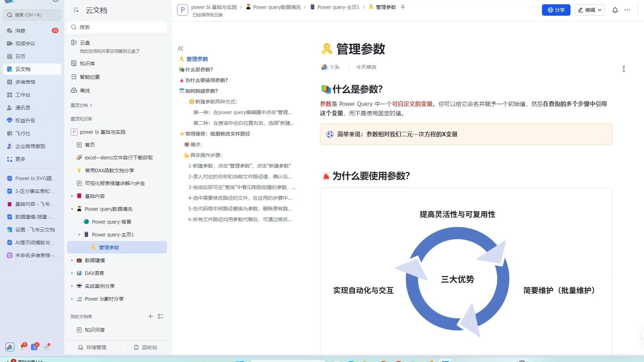The height and width of the screenshot is (362, 644).
Task: Open the 离线 offline documents
Action: click(117, 91)
